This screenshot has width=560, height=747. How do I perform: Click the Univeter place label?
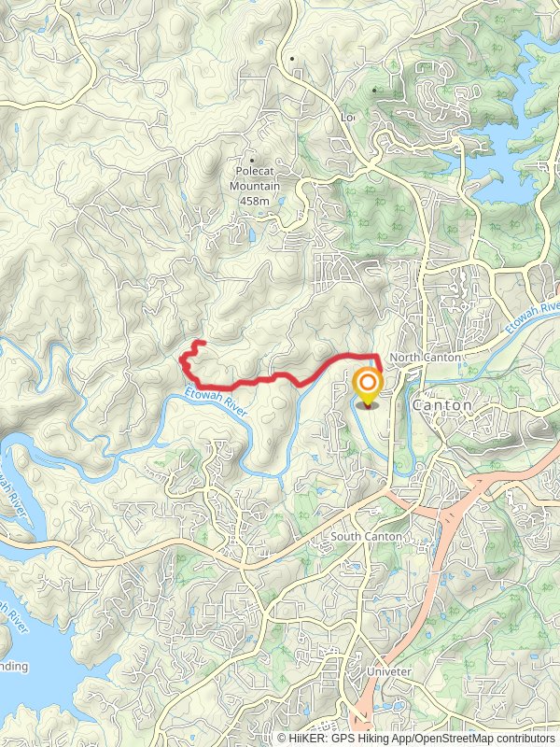(x=388, y=671)
